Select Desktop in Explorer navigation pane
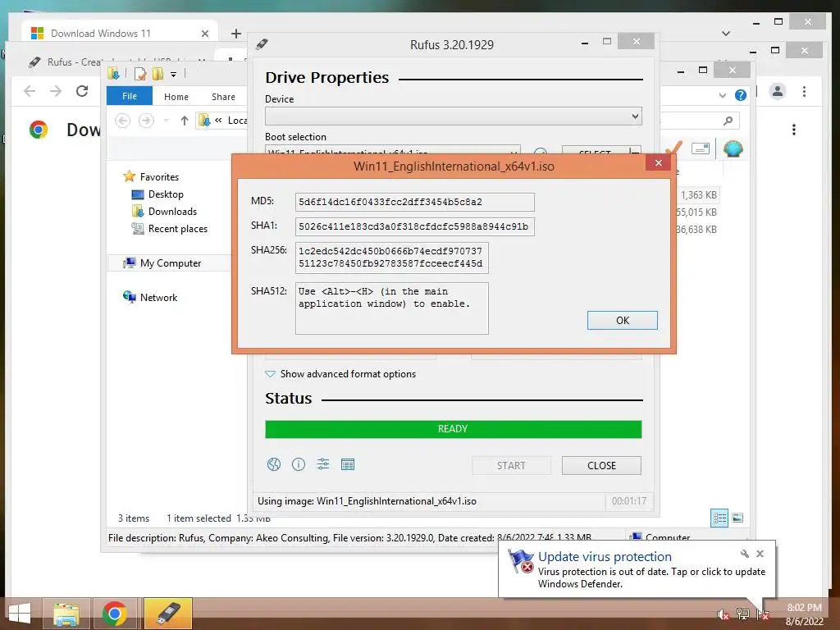840x630 pixels. [x=157, y=194]
